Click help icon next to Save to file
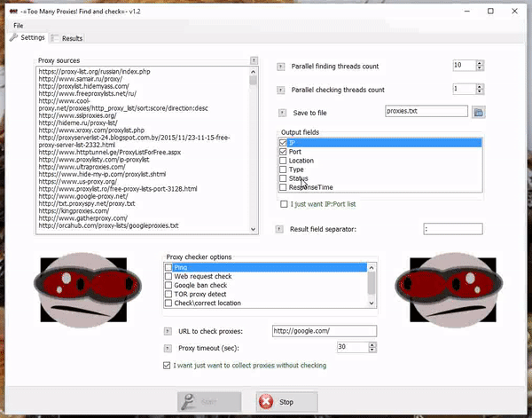The height and width of the screenshot is (418, 532). pos(282,113)
